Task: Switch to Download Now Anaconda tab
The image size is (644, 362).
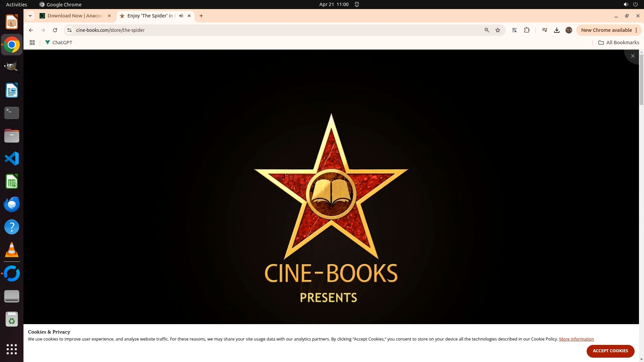Action: pos(74,16)
